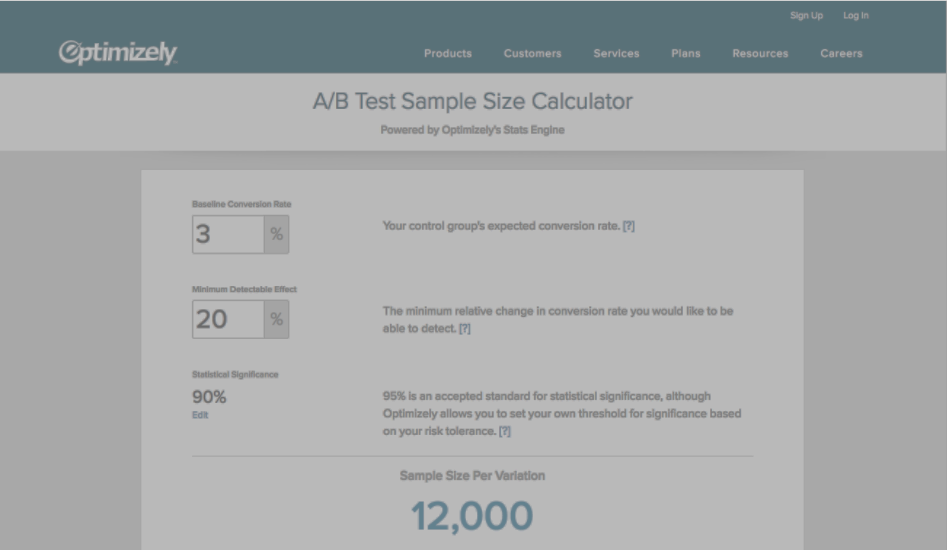The height and width of the screenshot is (550, 947).
Task: Click the 'Statistical Significance' label
Action: 235,374
